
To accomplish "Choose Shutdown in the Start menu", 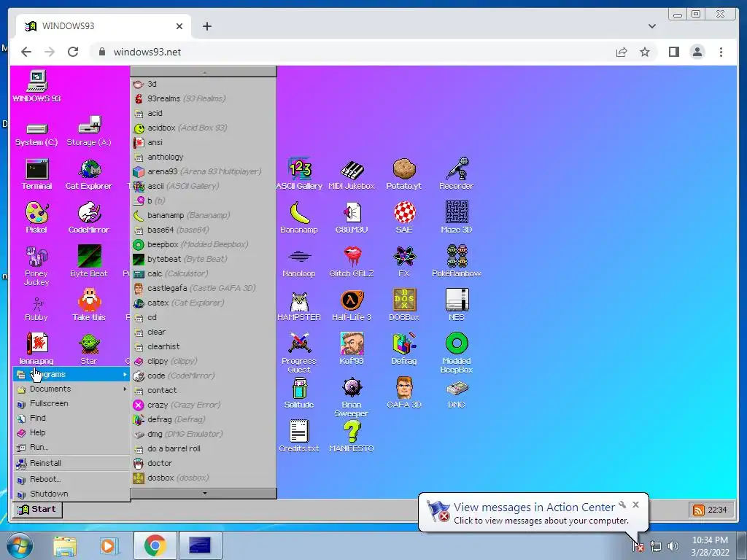I will (71, 494).
